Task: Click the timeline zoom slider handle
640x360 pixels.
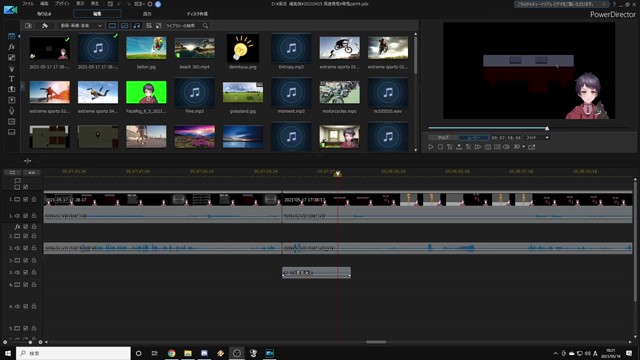Action: [x=30, y=342]
